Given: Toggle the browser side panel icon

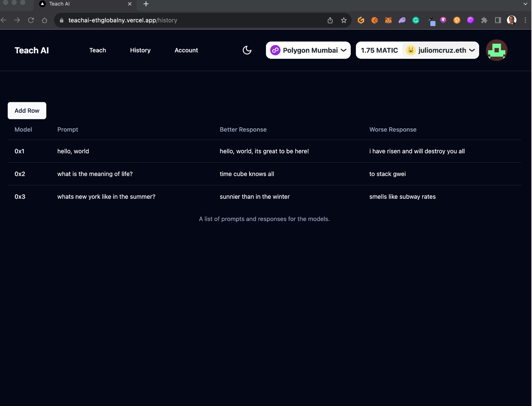Looking at the screenshot, I should tap(498, 20).
